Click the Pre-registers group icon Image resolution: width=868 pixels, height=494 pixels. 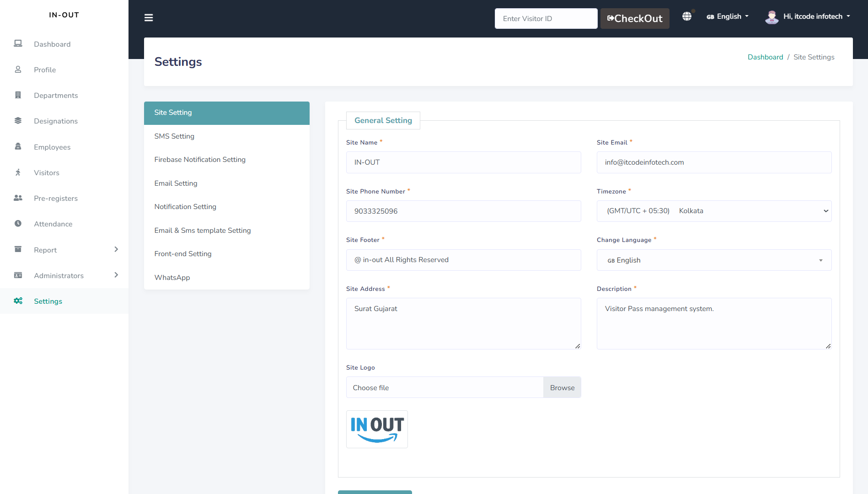(18, 198)
